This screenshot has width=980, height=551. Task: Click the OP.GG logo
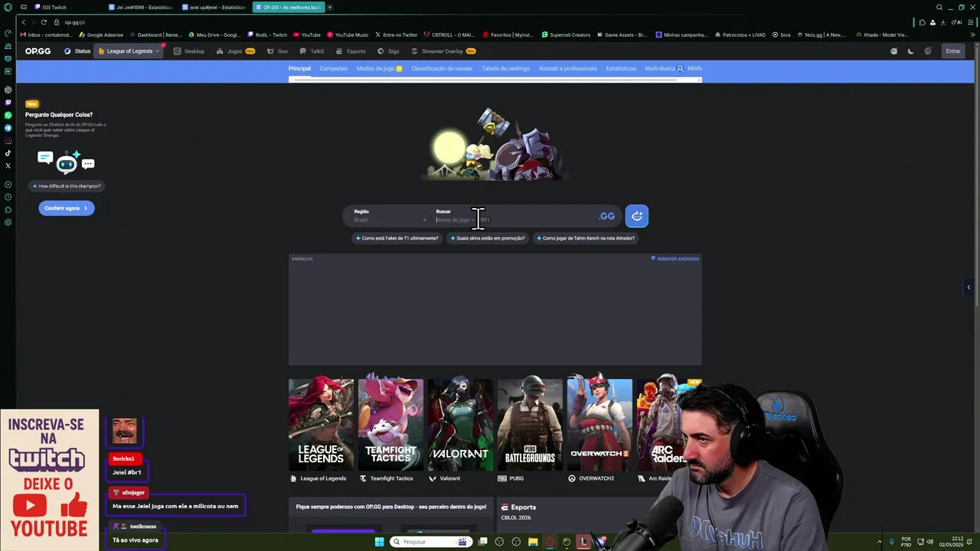pyautogui.click(x=37, y=51)
